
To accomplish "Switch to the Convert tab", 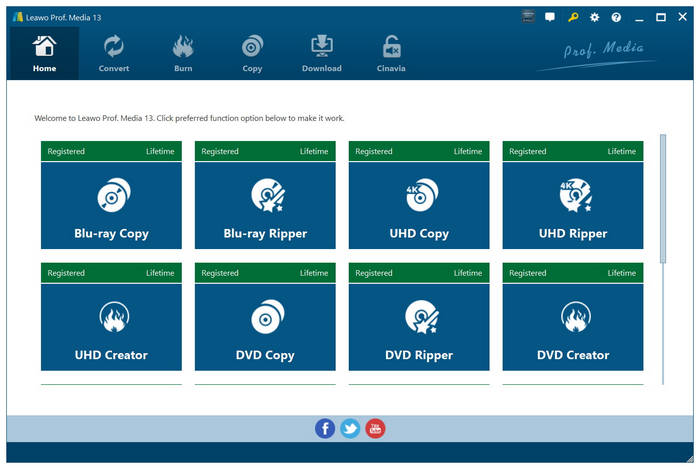I will coord(114,54).
